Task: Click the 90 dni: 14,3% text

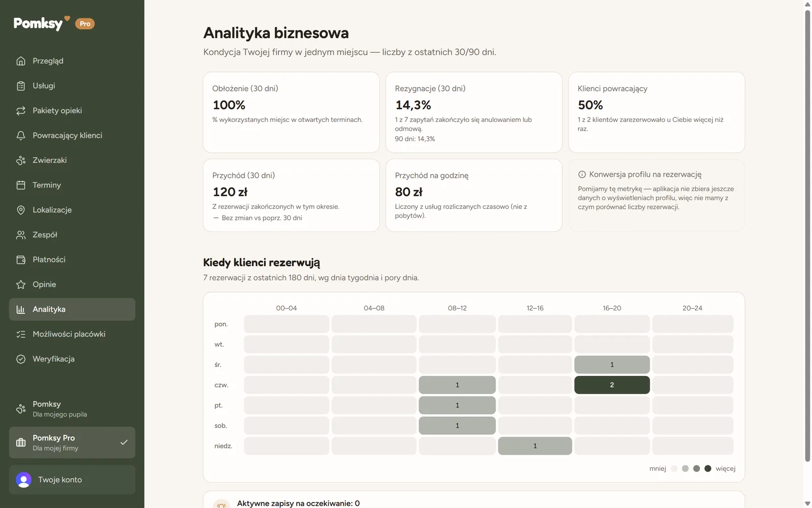Action: coord(415,139)
